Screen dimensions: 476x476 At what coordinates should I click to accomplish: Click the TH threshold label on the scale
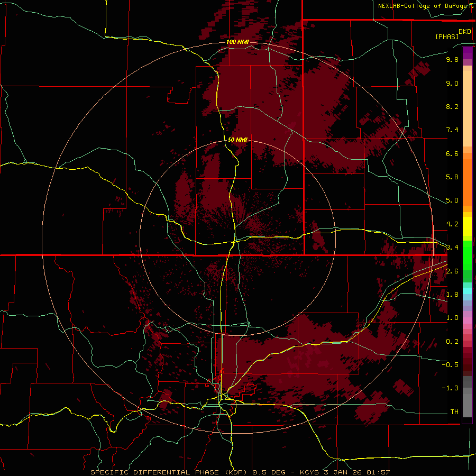[454, 412]
